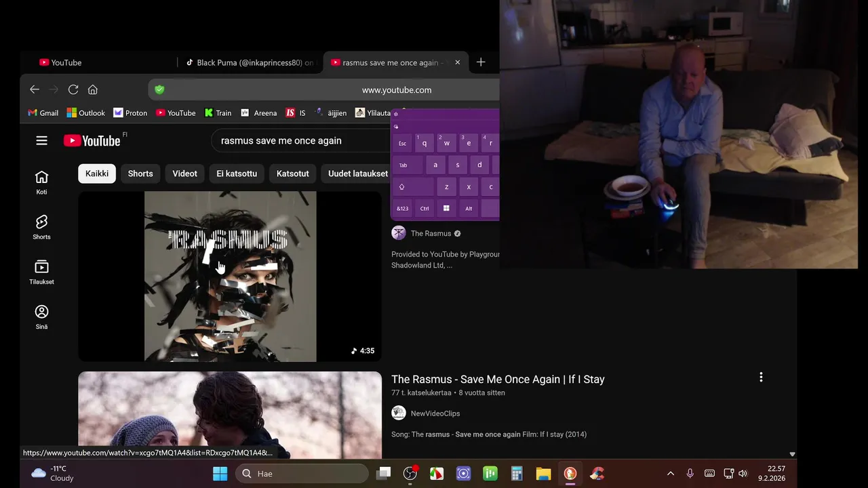This screenshot has width=868, height=488.
Task: Select the Kaikki filter chip
Action: pos(97,174)
